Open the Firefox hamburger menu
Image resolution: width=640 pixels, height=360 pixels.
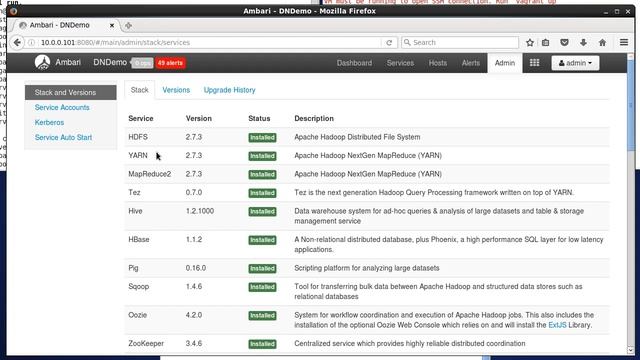pyautogui.click(x=624, y=42)
